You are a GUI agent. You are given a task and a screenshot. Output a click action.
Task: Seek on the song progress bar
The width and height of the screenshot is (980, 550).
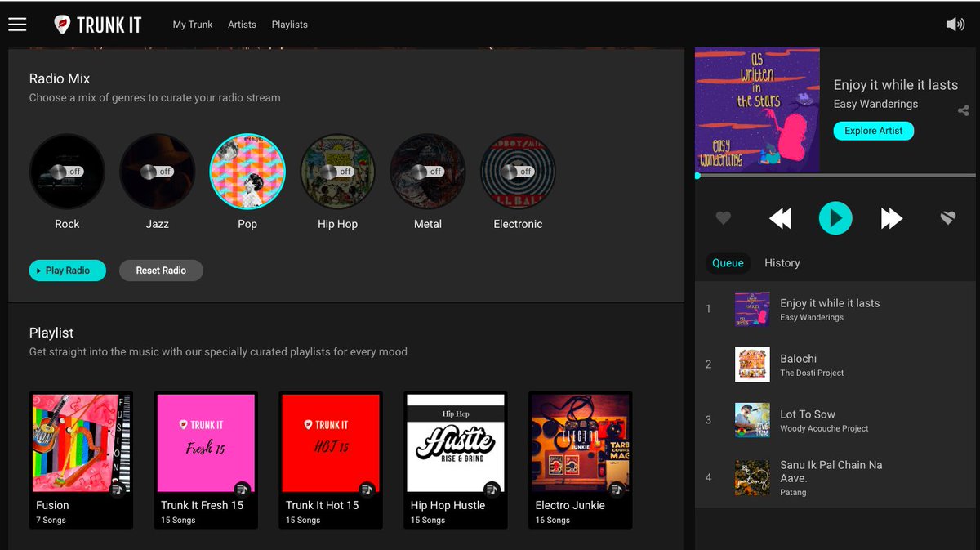click(835, 176)
